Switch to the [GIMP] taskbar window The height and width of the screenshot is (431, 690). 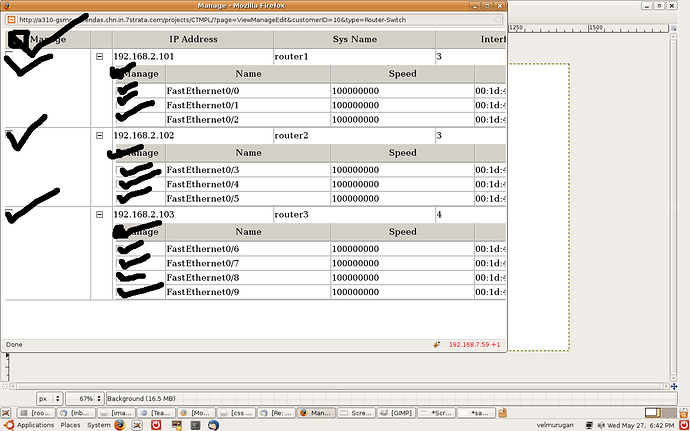pyautogui.click(x=395, y=413)
